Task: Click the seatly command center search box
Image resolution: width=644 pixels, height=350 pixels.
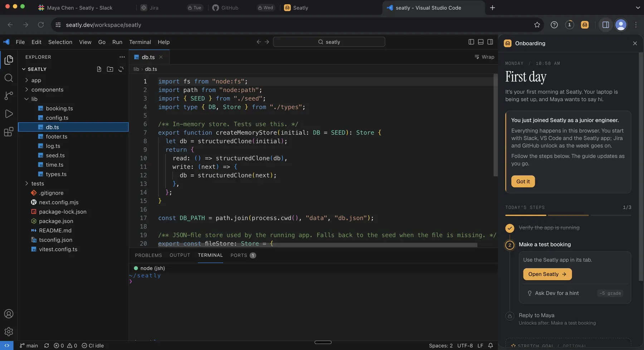Action: pyautogui.click(x=329, y=42)
